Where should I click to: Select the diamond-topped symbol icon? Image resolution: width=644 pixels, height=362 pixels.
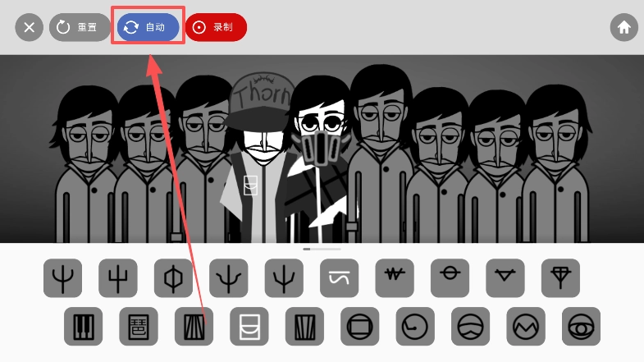click(x=560, y=278)
